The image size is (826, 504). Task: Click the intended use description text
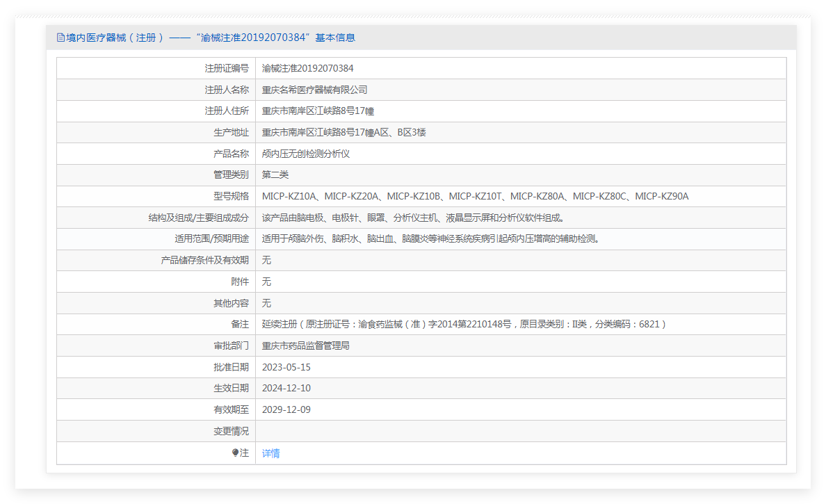point(430,238)
